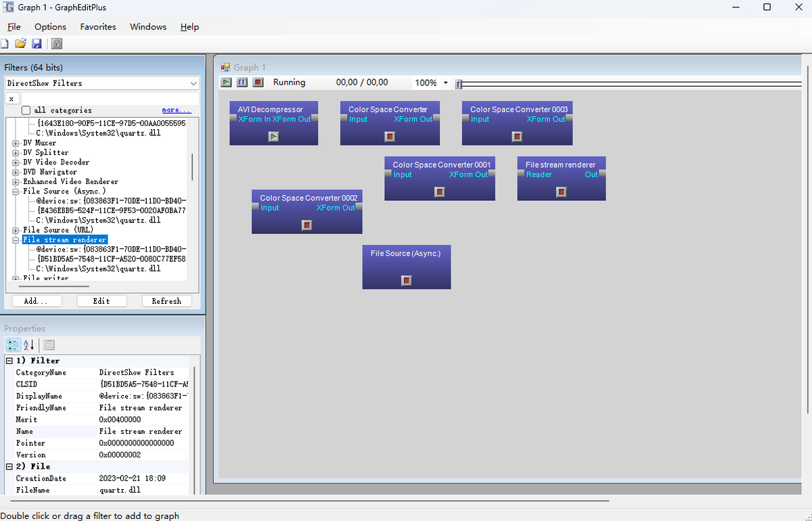Expand the DV Video Decoder node
Screen dimensions: 812x521
pos(16,162)
